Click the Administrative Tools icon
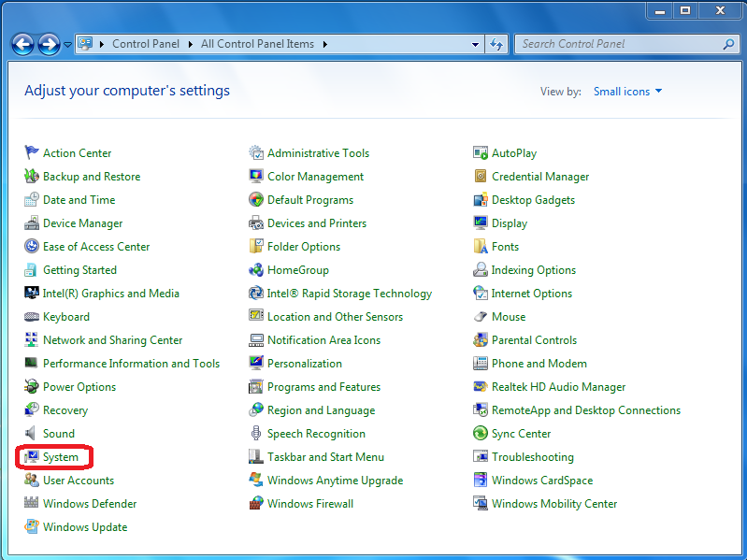747x560 pixels. 256,153
